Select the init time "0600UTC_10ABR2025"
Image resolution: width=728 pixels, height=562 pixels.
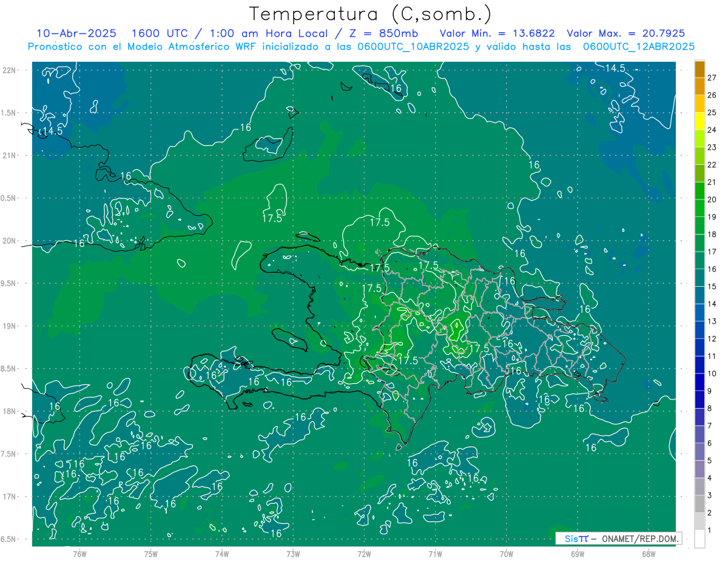(x=412, y=47)
